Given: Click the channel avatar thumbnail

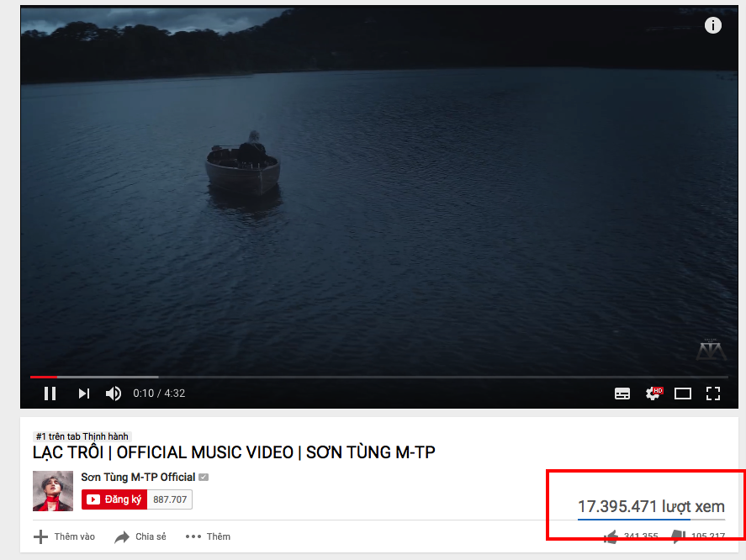Looking at the screenshot, I should [x=53, y=491].
